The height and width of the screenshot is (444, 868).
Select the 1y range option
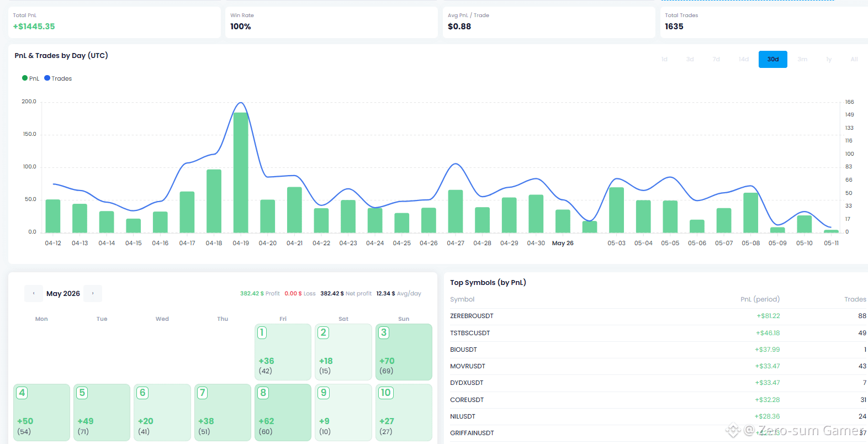tap(829, 59)
